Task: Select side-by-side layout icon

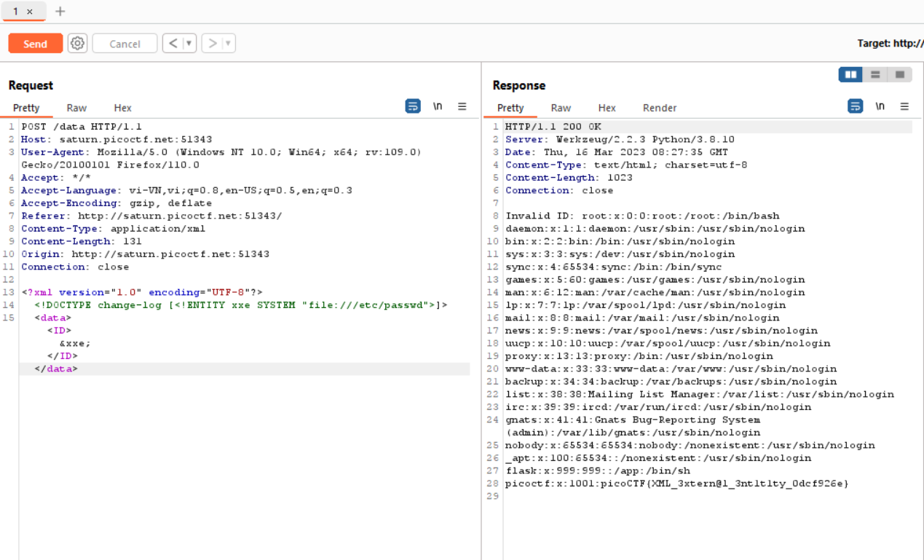Action: click(850, 74)
